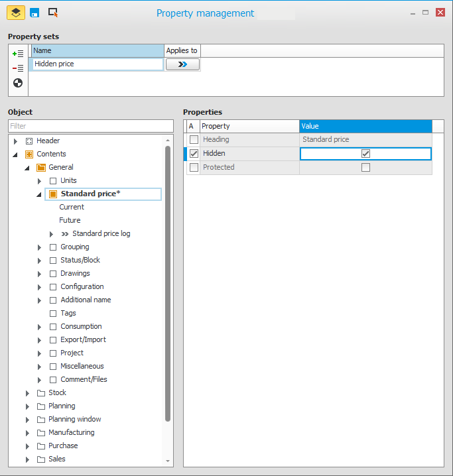The image size is (453, 476).
Task: Check the Heading row's A checkbox
Action: (x=194, y=140)
